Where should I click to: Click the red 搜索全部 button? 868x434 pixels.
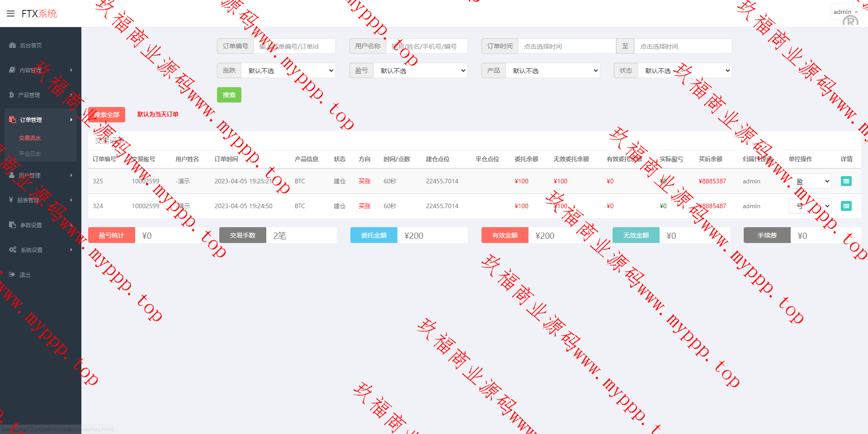pyautogui.click(x=107, y=115)
